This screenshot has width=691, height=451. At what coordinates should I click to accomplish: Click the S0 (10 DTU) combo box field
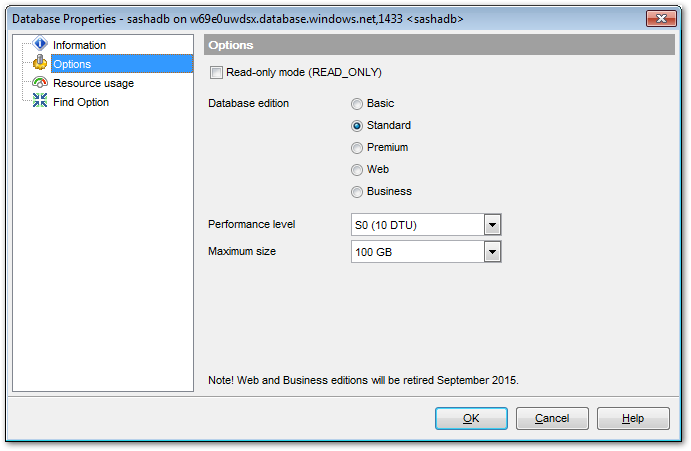click(416, 225)
